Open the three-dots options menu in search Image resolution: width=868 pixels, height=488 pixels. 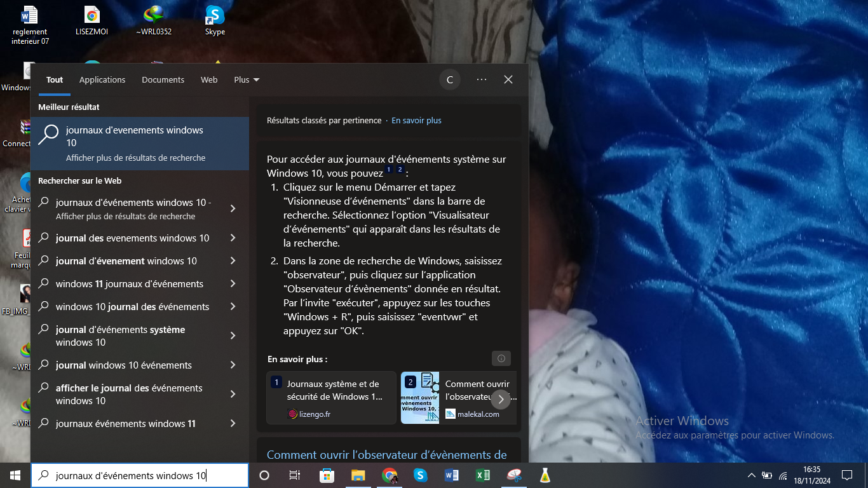coord(482,79)
